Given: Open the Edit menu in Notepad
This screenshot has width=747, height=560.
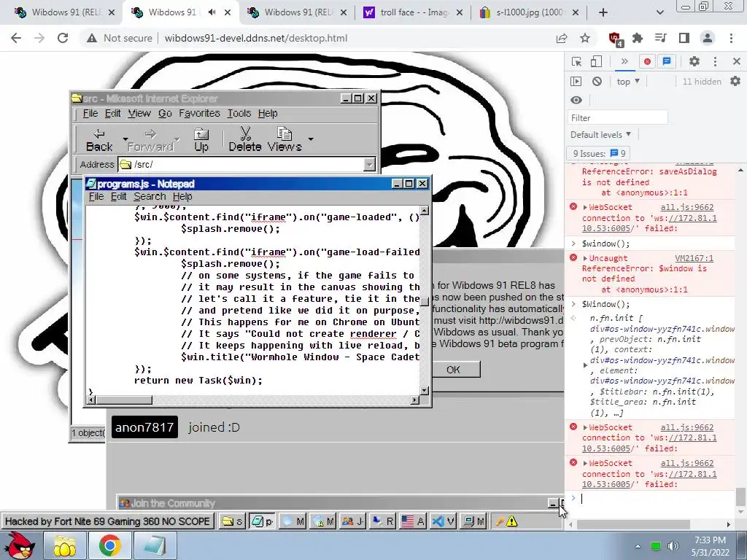Looking at the screenshot, I should (x=118, y=197).
